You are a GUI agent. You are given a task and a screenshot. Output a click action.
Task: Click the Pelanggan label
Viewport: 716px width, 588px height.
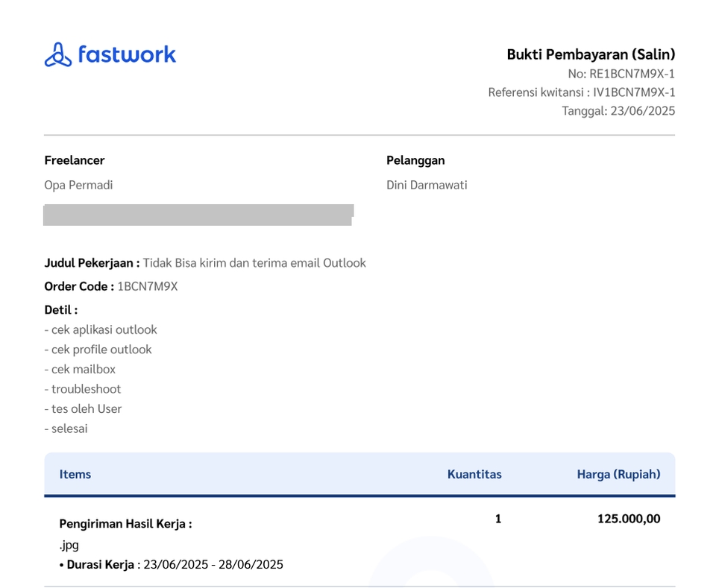(x=415, y=160)
